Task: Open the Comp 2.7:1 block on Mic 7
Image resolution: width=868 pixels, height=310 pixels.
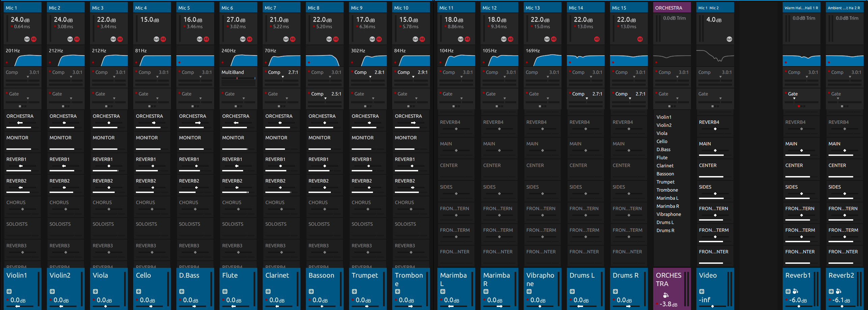Action: pyautogui.click(x=281, y=76)
